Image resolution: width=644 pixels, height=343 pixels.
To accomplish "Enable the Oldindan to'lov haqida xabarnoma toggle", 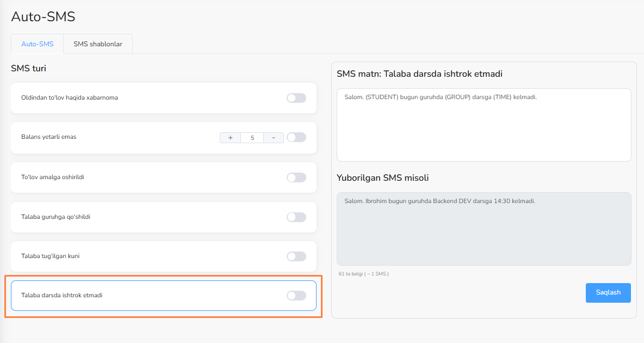I will point(296,98).
